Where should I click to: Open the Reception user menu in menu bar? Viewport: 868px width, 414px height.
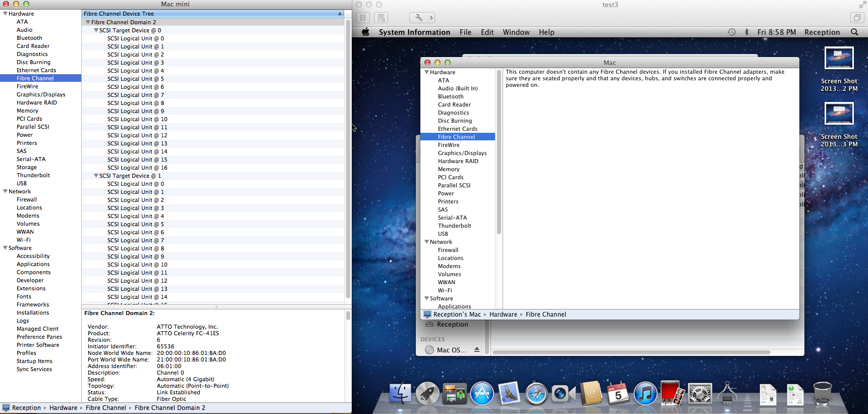822,32
